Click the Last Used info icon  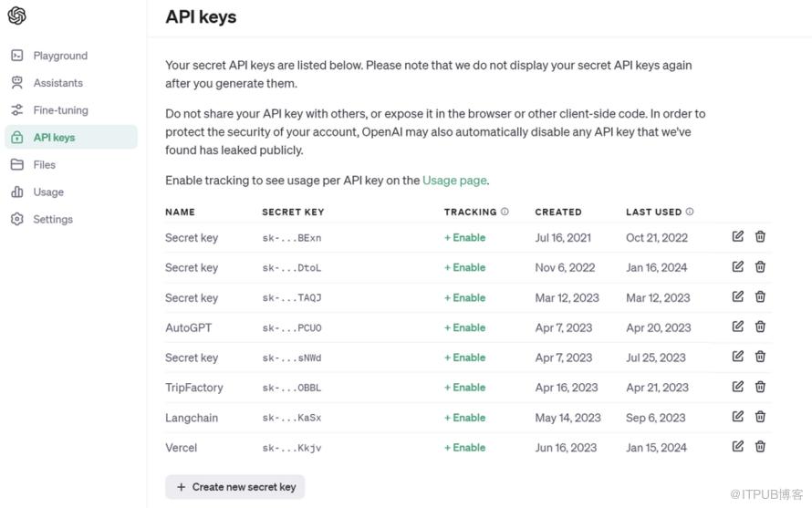pos(690,212)
